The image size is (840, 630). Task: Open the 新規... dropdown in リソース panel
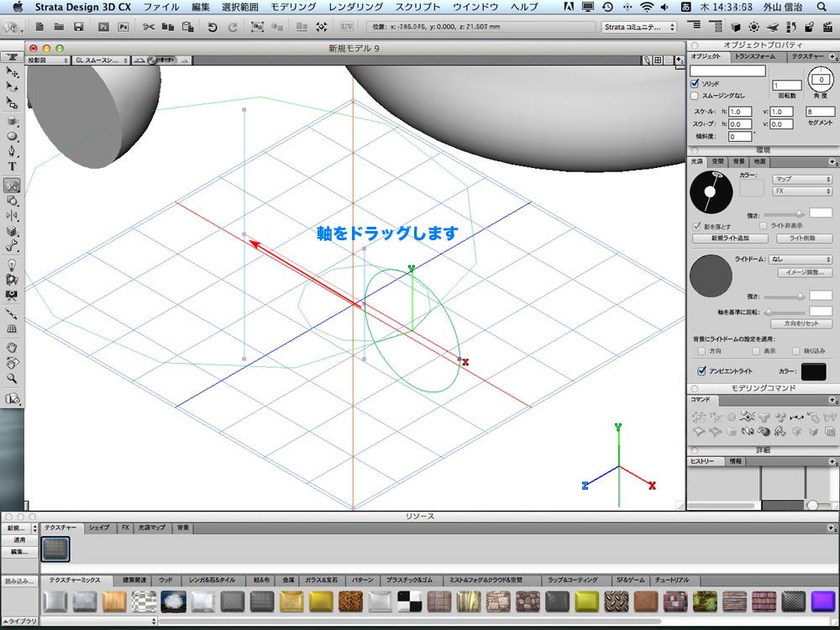coord(20,528)
